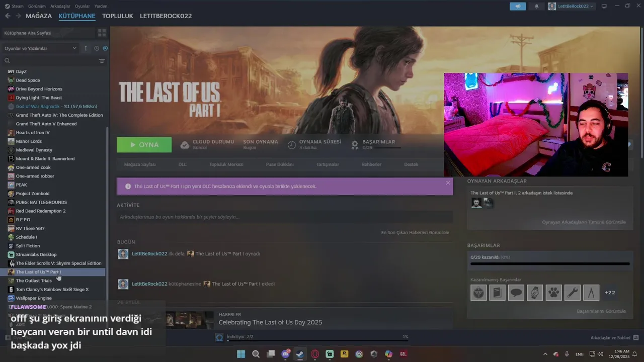Select The Outlast Trials
Image resolution: width=644 pixels, height=362 pixels.
34,281
